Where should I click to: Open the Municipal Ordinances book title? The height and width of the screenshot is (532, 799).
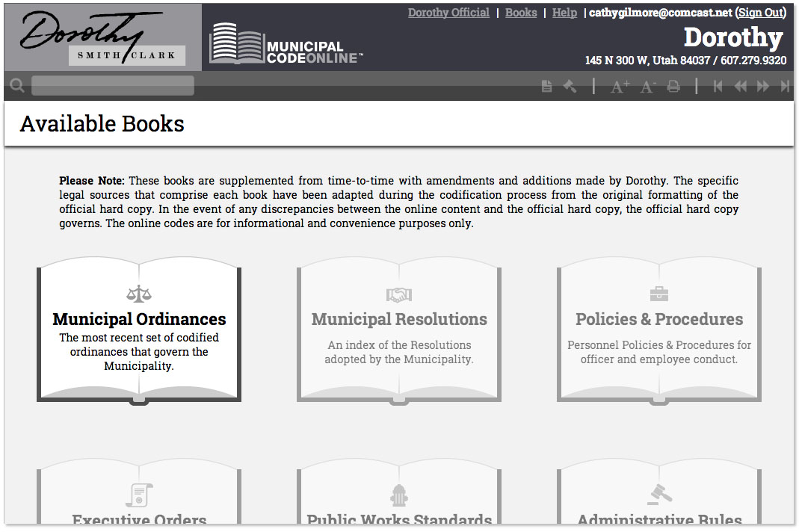click(139, 319)
